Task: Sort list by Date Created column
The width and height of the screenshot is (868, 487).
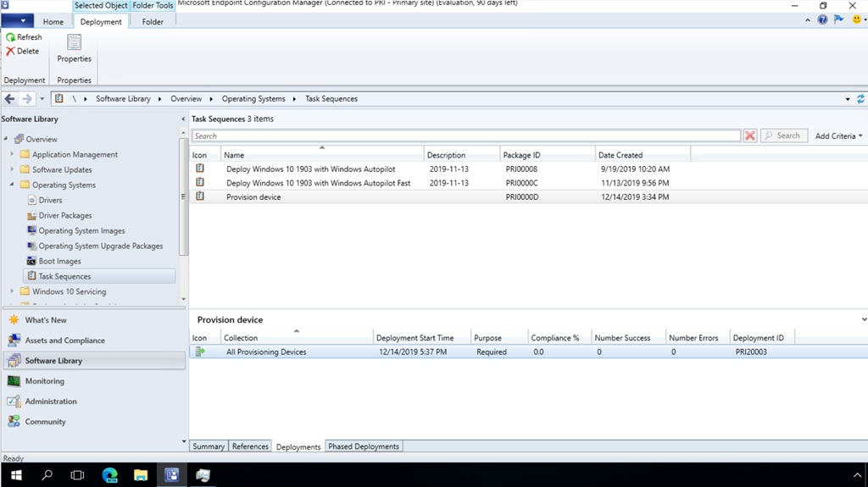Action: point(642,155)
